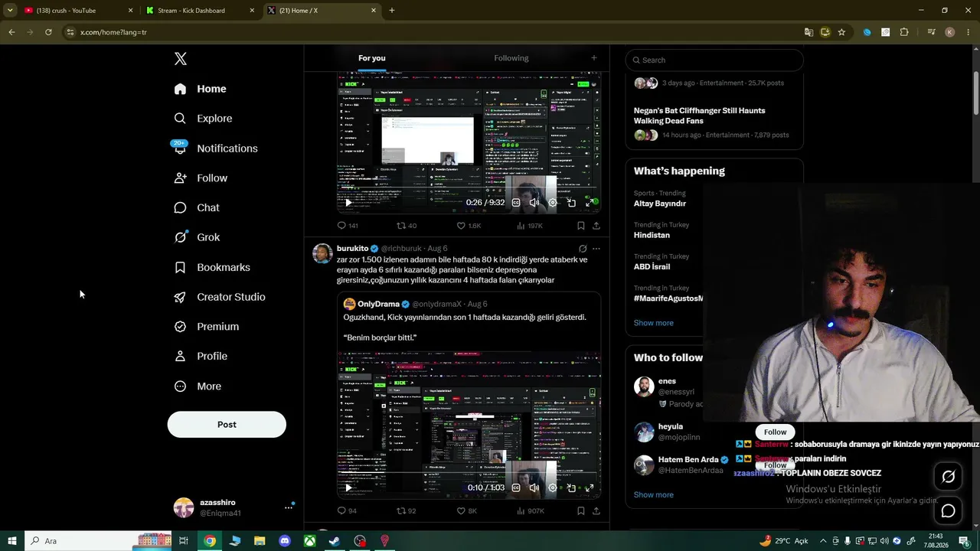980x551 pixels.
Task: Open view stats showing 907K views
Action: pos(531,510)
